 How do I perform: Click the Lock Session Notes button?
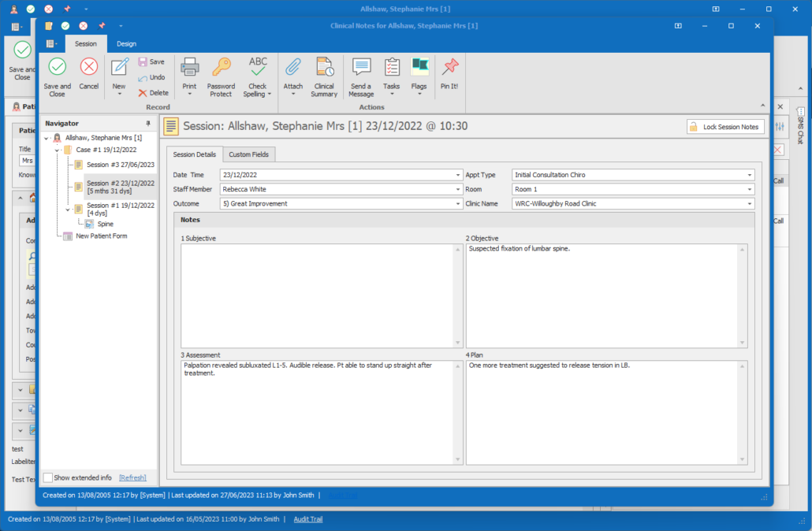click(724, 127)
